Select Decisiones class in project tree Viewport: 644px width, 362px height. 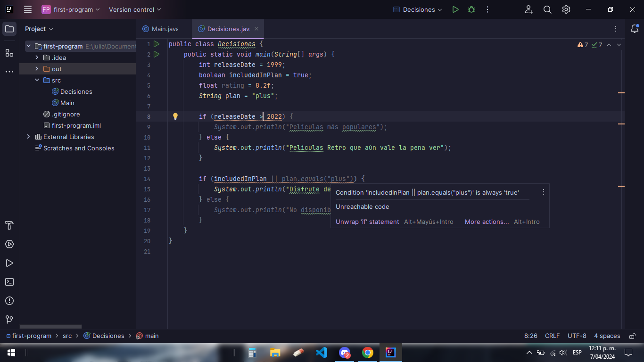tap(72, 91)
